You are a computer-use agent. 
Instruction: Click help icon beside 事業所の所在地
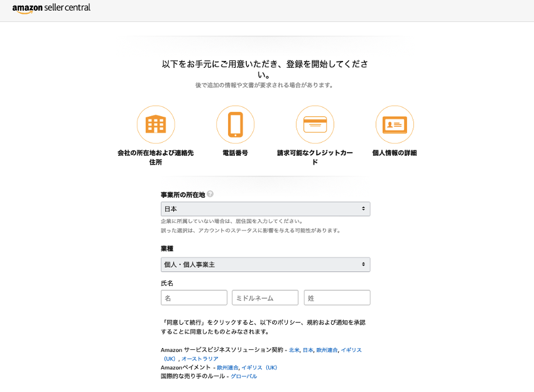point(210,194)
